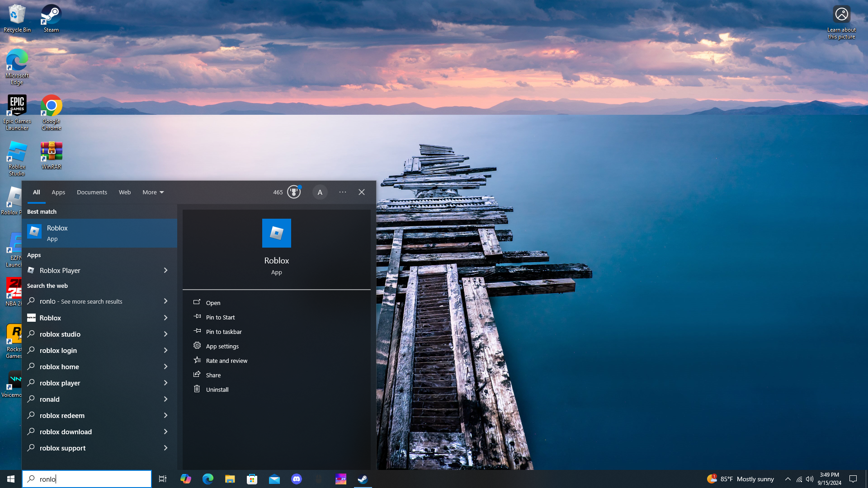The height and width of the screenshot is (488, 868).
Task: Click Uninstall for the Roblox app
Action: [217, 389]
